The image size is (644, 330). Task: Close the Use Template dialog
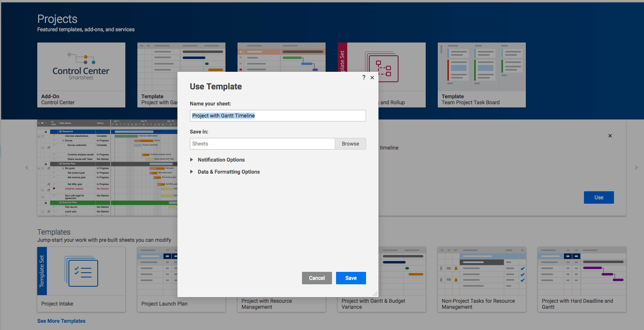[x=372, y=78]
